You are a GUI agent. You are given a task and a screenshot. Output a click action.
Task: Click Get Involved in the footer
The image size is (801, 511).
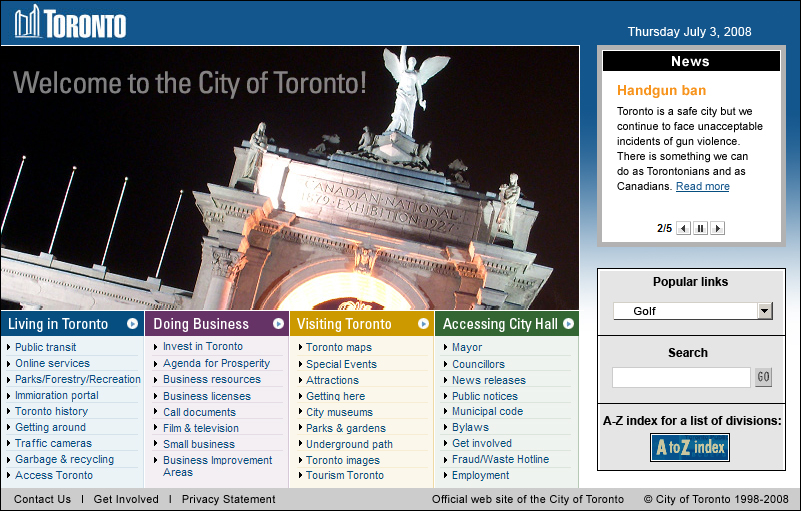126,499
